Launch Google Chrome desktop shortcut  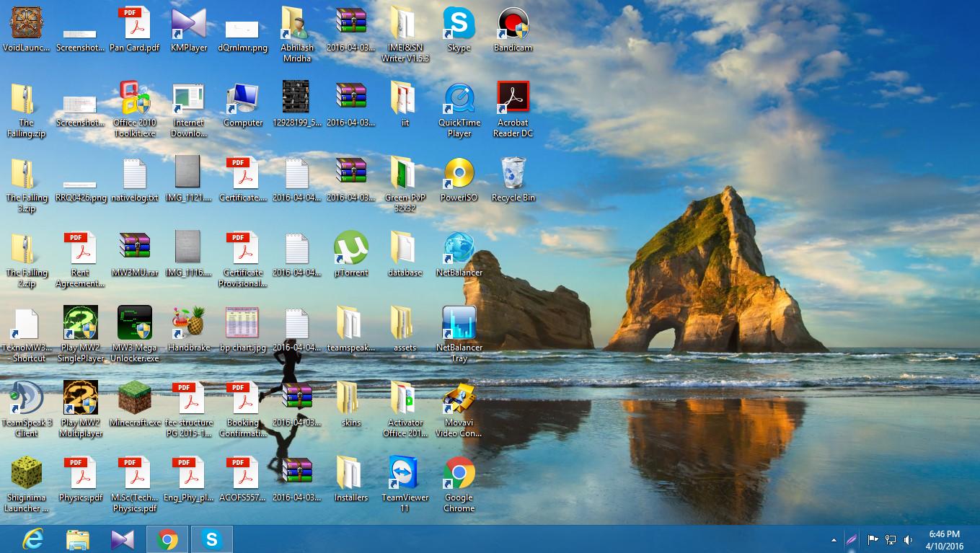click(x=459, y=485)
